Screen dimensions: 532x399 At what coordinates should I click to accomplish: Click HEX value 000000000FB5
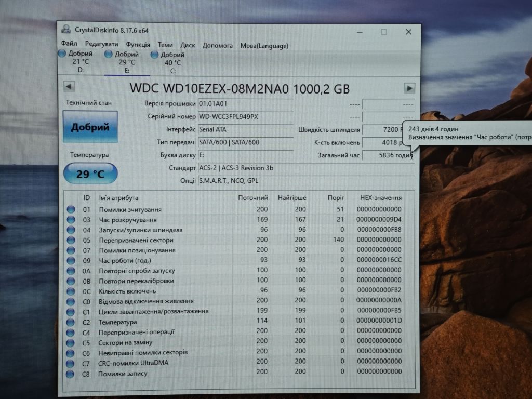point(379,310)
